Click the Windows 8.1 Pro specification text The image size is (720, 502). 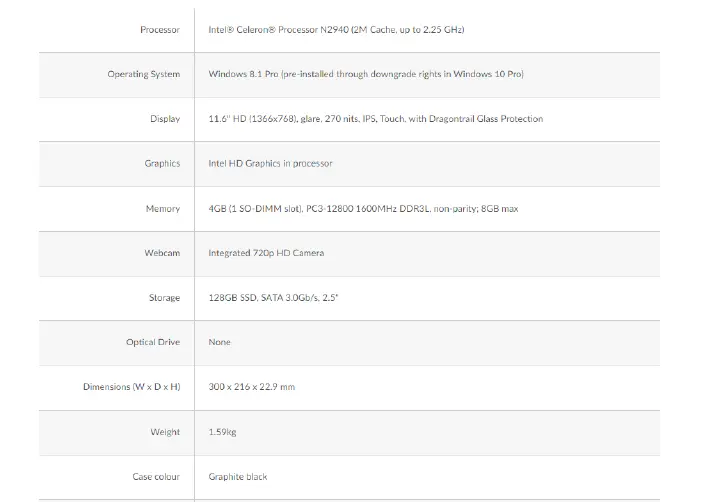coord(366,74)
